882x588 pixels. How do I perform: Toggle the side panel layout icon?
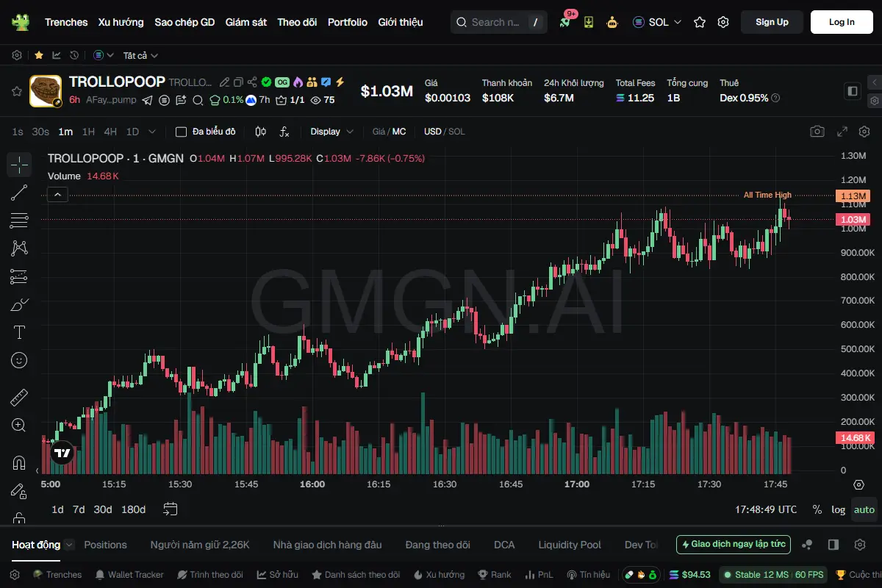tap(853, 91)
